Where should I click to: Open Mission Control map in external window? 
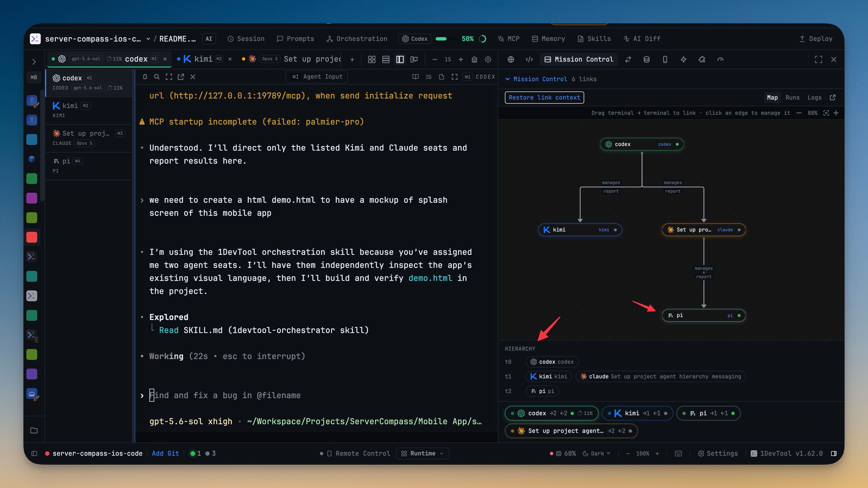click(833, 97)
